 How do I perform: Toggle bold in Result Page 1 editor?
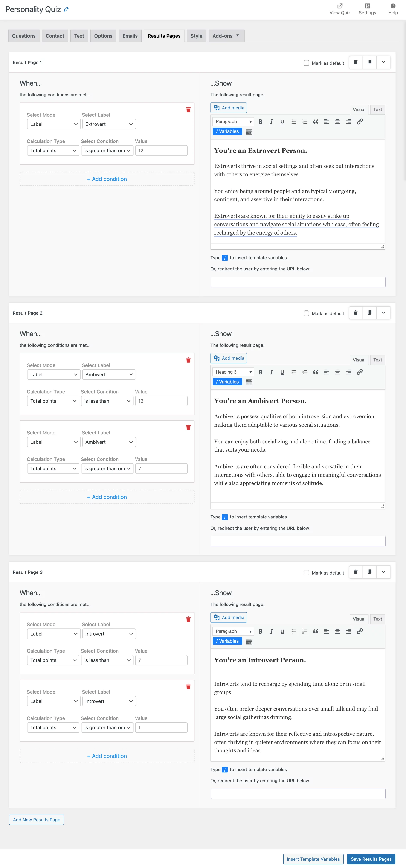click(260, 122)
